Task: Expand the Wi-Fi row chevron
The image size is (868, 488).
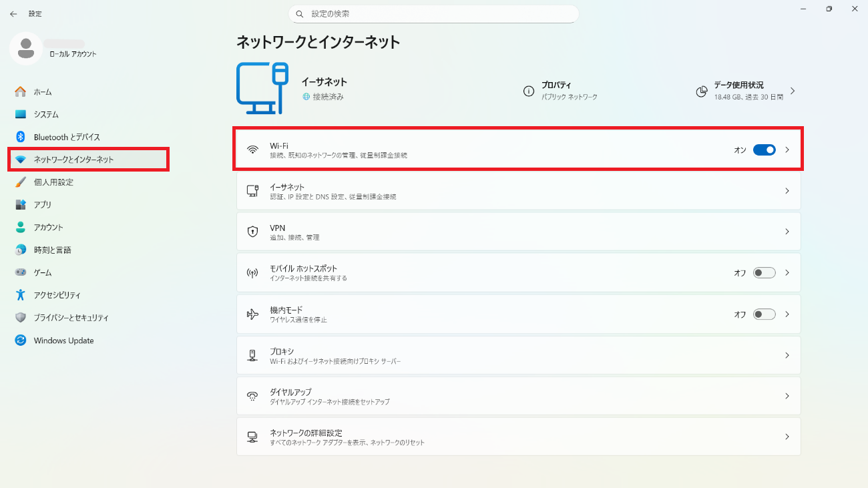Action: pyautogui.click(x=787, y=150)
